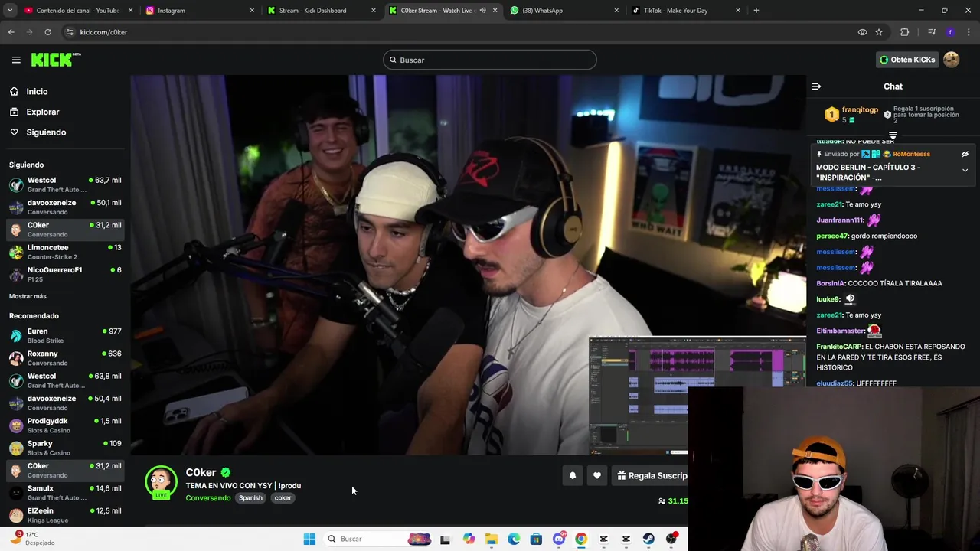Click the Regala Suscripción button

[652, 475]
